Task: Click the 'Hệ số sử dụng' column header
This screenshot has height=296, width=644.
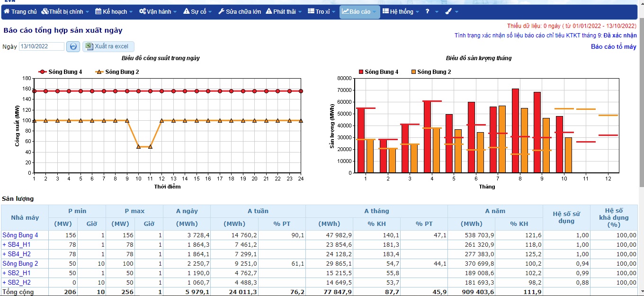Action: [566, 217]
